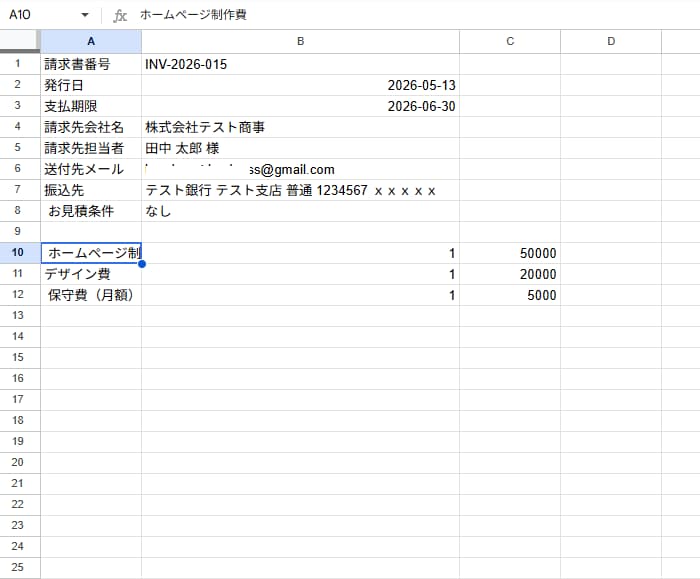Select column C header
Screen dimensions: 700x579
(510, 42)
